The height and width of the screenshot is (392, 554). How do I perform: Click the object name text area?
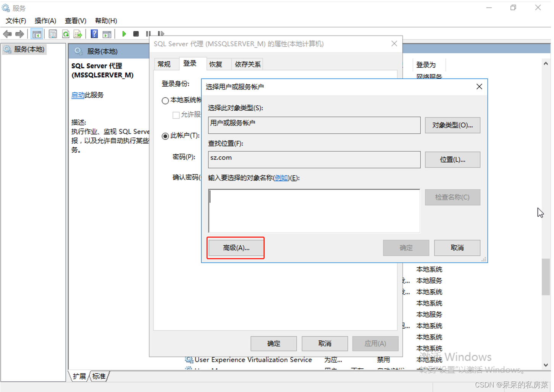pyautogui.click(x=314, y=211)
